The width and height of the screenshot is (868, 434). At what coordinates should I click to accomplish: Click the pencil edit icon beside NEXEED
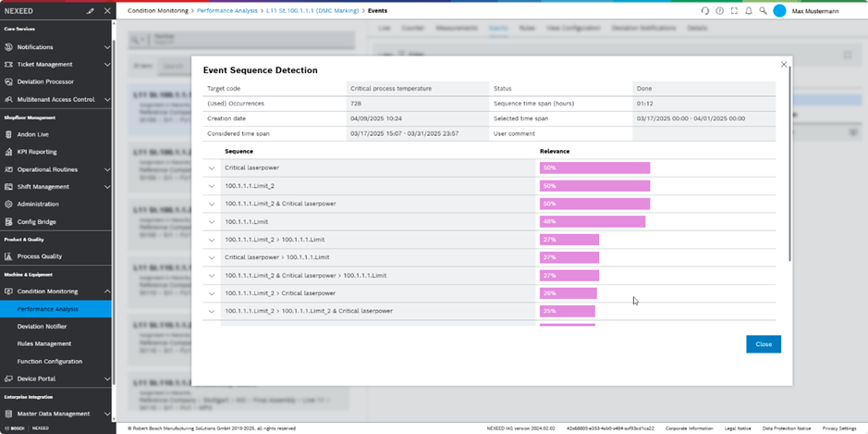91,11
